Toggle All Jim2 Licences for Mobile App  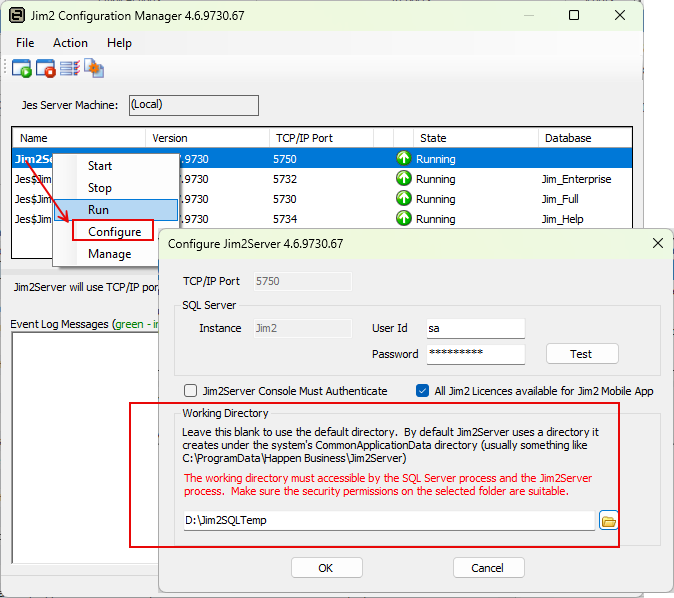[423, 391]
